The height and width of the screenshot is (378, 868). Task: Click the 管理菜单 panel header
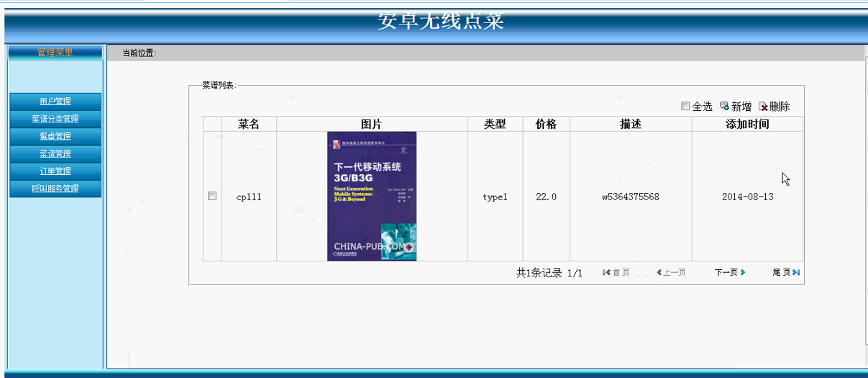click(55, 52)
